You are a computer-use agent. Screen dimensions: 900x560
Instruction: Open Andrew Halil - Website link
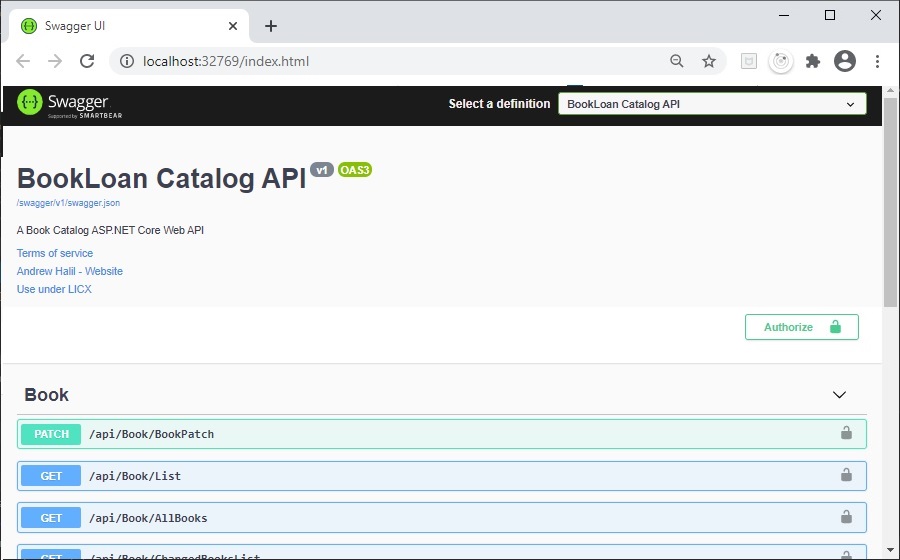[x=69, y=271]
